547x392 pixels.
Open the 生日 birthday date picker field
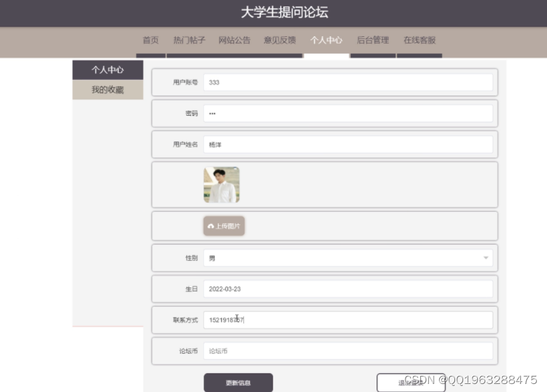[x=335, y=288]
